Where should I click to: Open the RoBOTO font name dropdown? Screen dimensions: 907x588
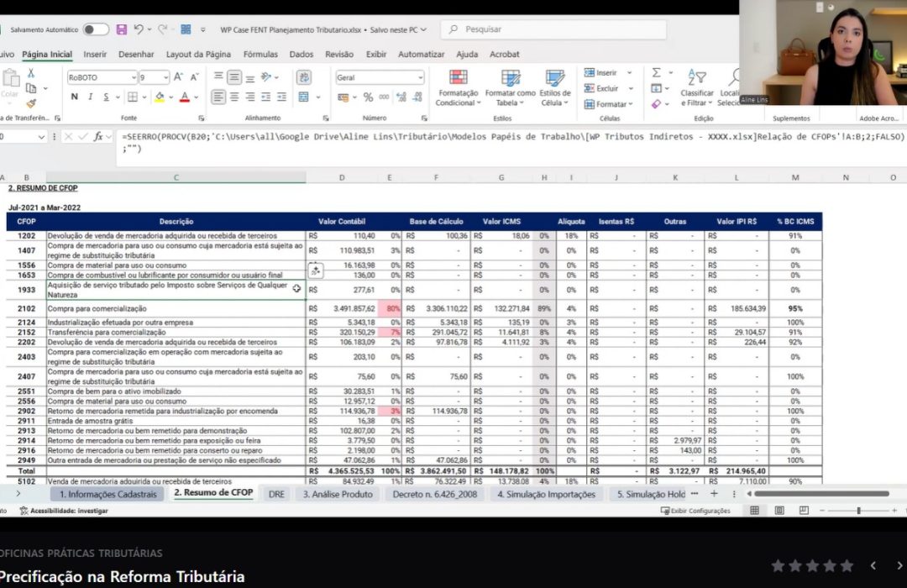tap(133, 77)
